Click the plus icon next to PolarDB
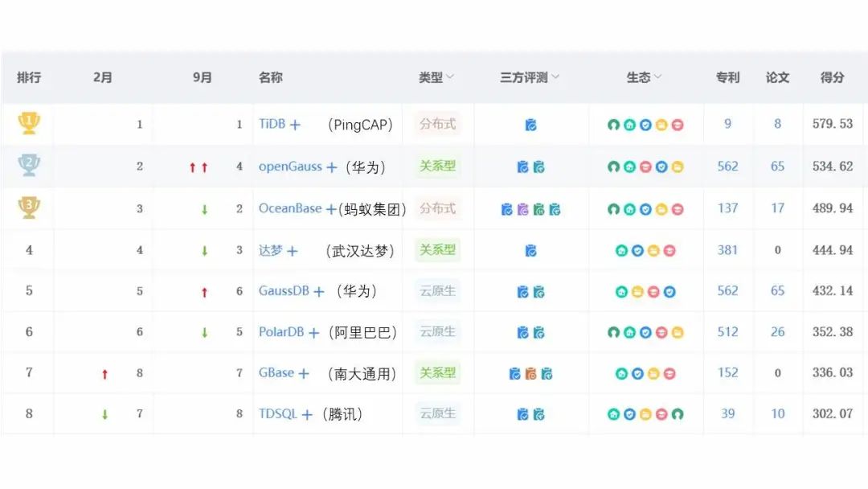 click(x=314, y=333)
